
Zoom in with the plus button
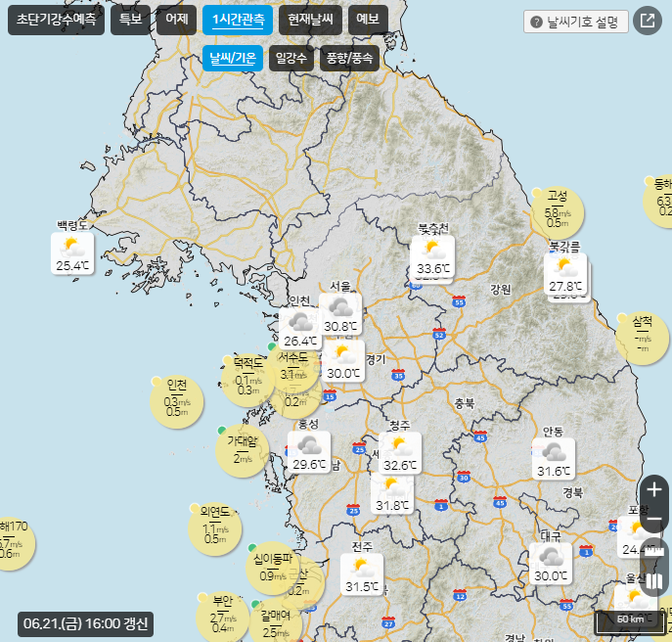pos(654,489)
